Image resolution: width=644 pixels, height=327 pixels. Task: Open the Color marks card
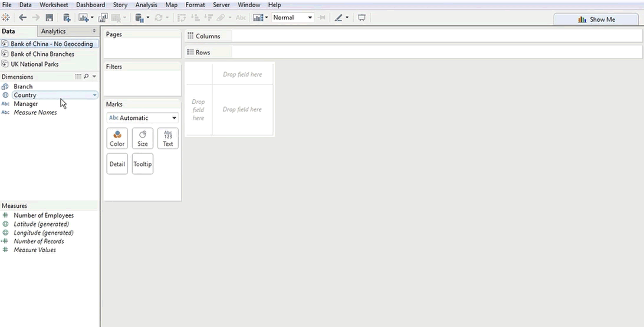(117, 139)
